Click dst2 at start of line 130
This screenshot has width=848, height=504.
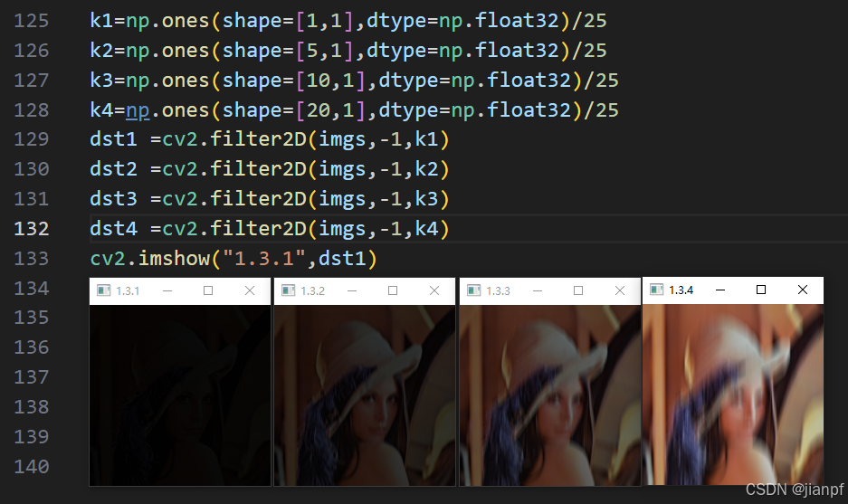point(113,168)
